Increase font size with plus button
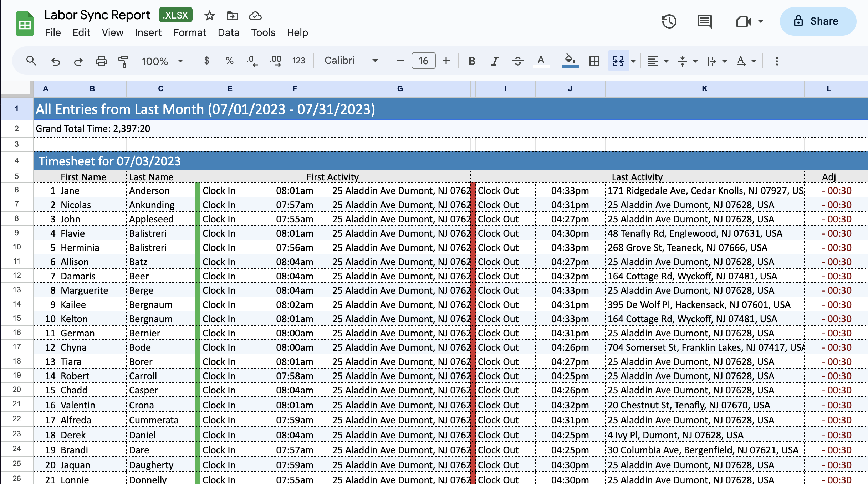This screenshot has width=868, height=484. [x=446, y=61]
